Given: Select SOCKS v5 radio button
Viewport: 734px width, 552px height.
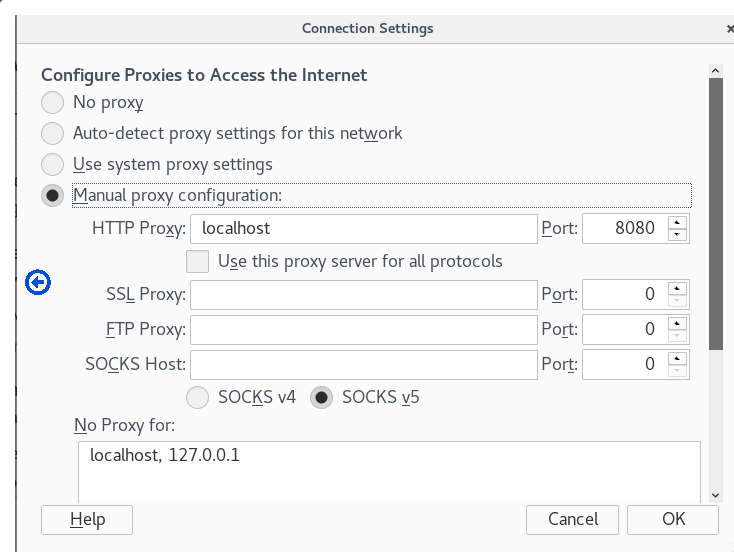Looking at the screenshot, I should [322, 397].
